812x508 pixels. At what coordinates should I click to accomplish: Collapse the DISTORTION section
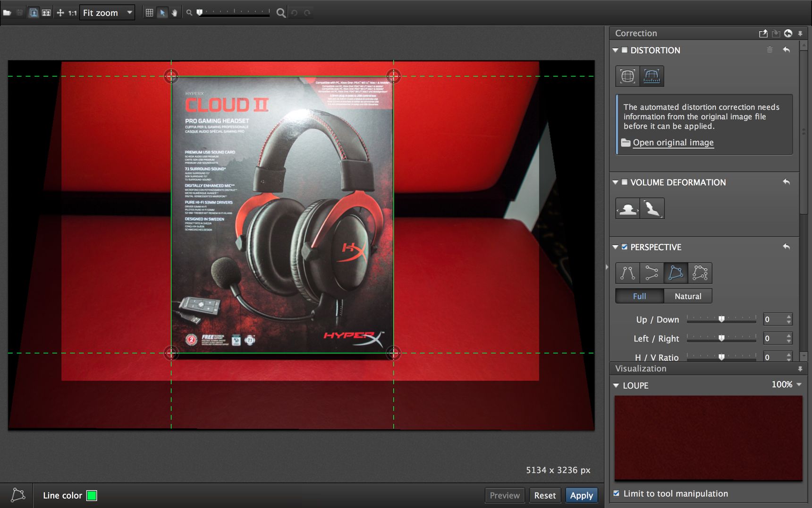[x=615, y=50]
